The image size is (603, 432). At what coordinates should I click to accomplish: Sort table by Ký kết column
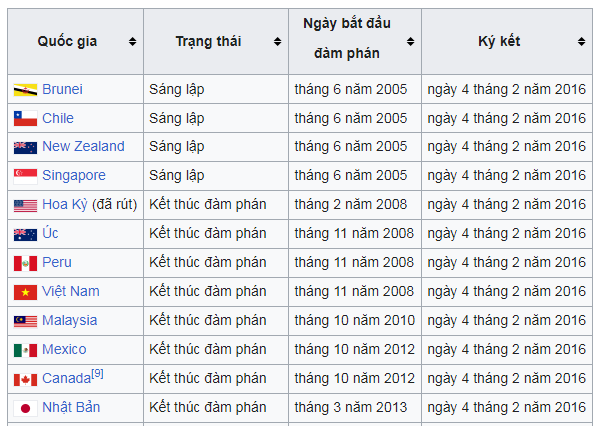(x=581, y=42)
